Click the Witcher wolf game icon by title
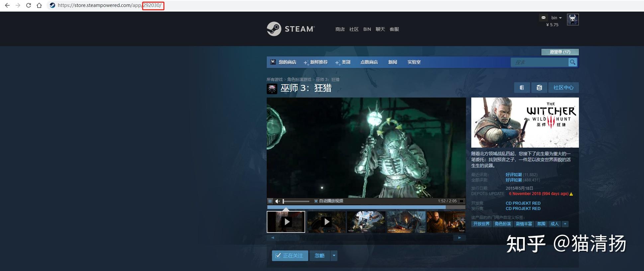The image size is (644, 271). [272, 89]
